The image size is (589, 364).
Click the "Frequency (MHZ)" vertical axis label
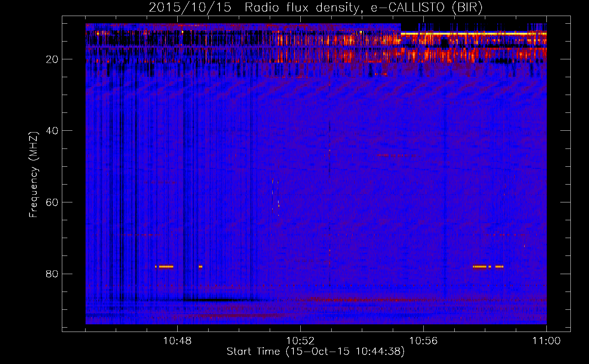[x=33, y=175]
